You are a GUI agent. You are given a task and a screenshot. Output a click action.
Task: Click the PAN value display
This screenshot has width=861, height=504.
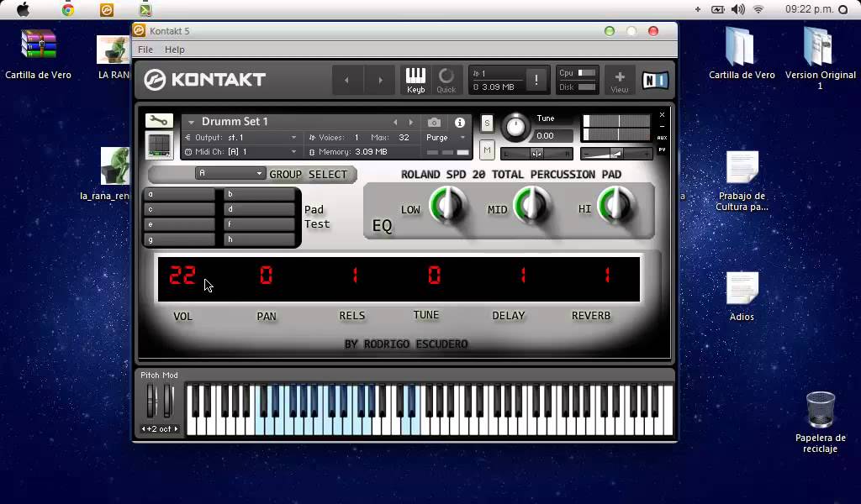(267, 275)
